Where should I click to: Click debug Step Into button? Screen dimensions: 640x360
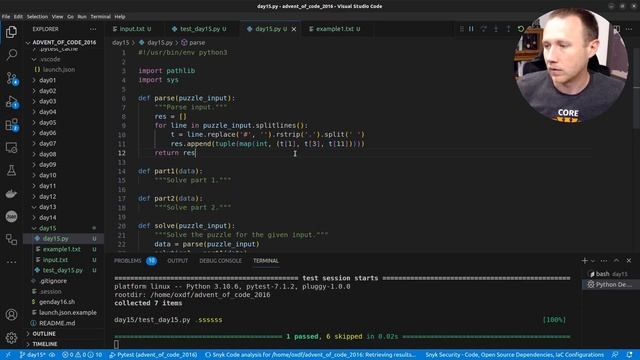[496, 29]
